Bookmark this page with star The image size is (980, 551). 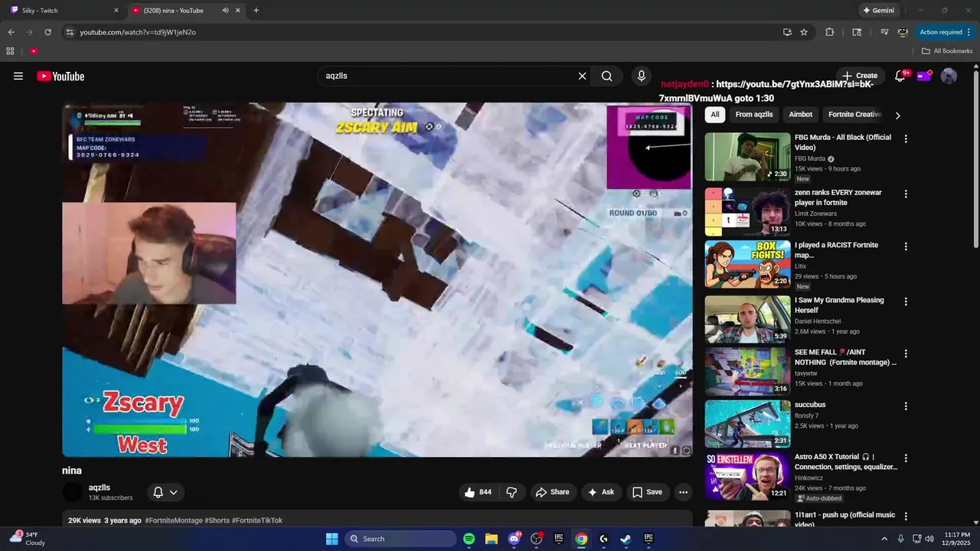click(x=804, y=32)
